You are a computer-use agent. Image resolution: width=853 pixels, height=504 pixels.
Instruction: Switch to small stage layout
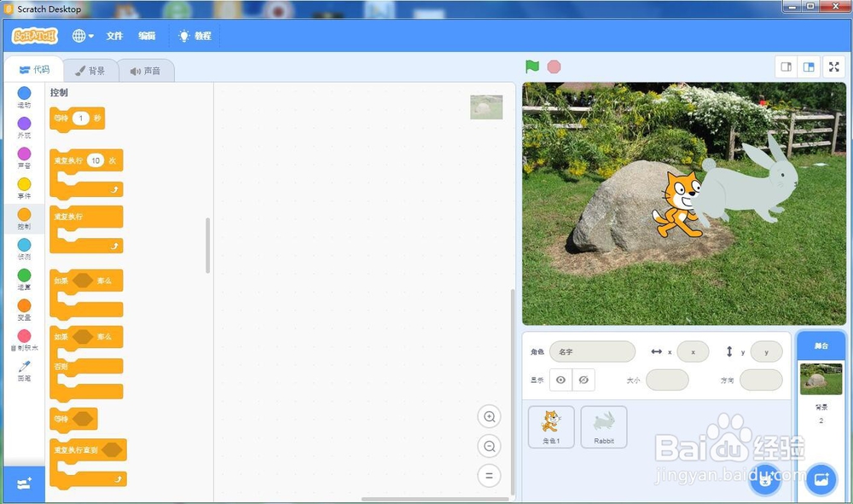click(x=786, y=67)
